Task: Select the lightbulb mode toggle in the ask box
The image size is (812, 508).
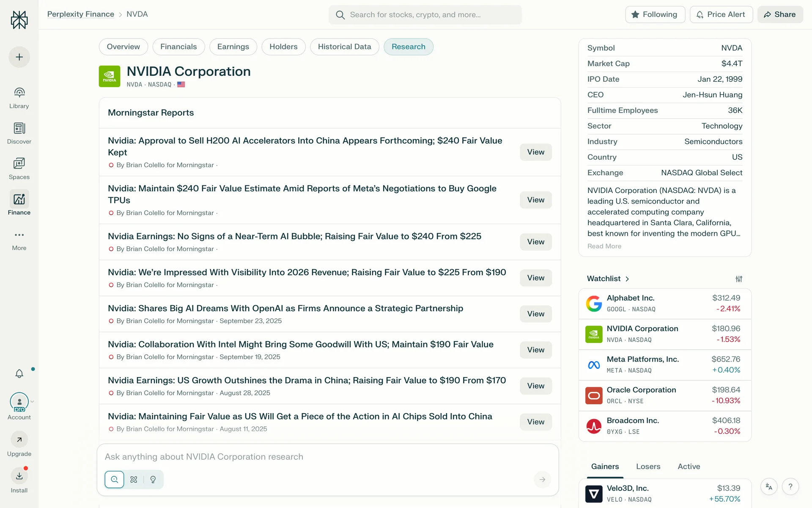Action: coord(153,480)
